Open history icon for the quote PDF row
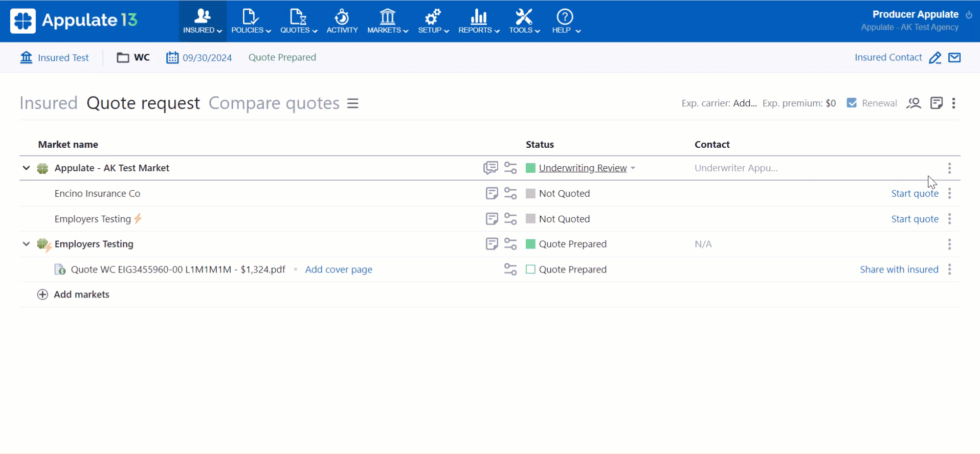Image resolution: width=980 pixels, height=454 pixels. (510, 269)
